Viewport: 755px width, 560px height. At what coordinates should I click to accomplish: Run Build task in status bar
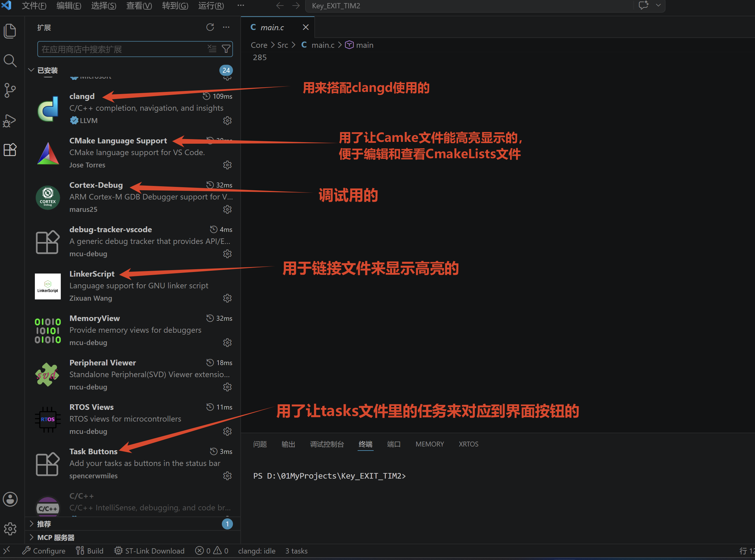[89, 551]
